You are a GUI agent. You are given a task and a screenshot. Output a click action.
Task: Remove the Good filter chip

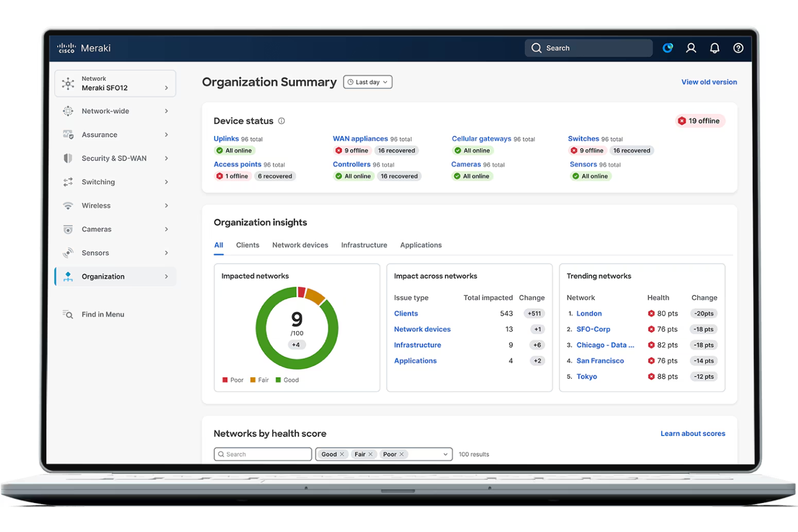tap(341, 454)
